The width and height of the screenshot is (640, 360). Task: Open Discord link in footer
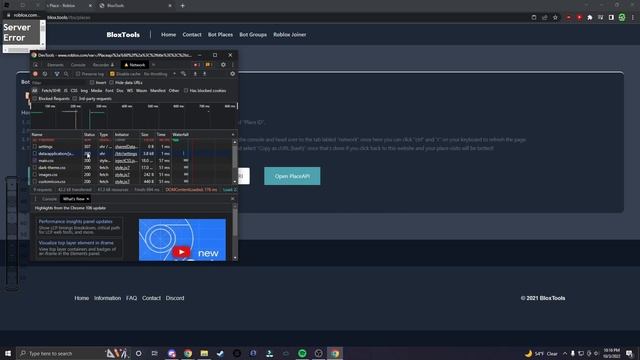point(175,298)
